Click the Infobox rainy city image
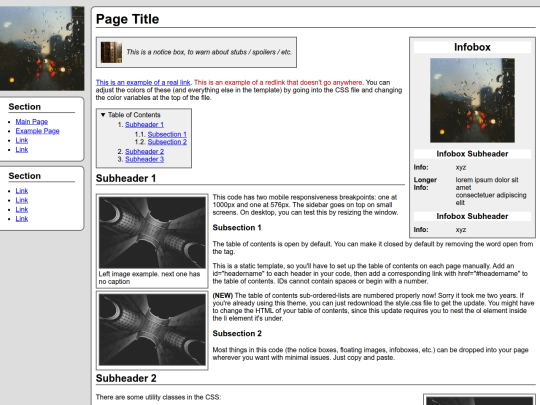Image resolution: width=540 pixels, height=405 pixels. click(x=472, y=100)
